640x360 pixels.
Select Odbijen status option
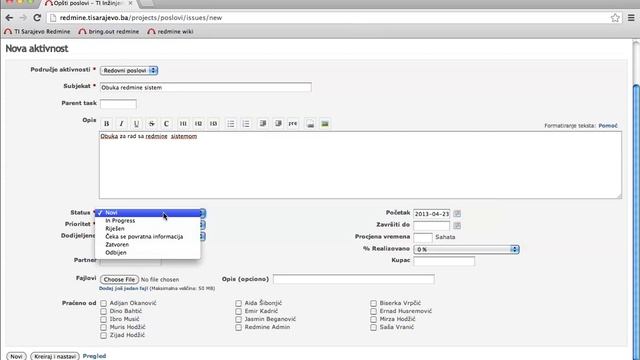148,253
